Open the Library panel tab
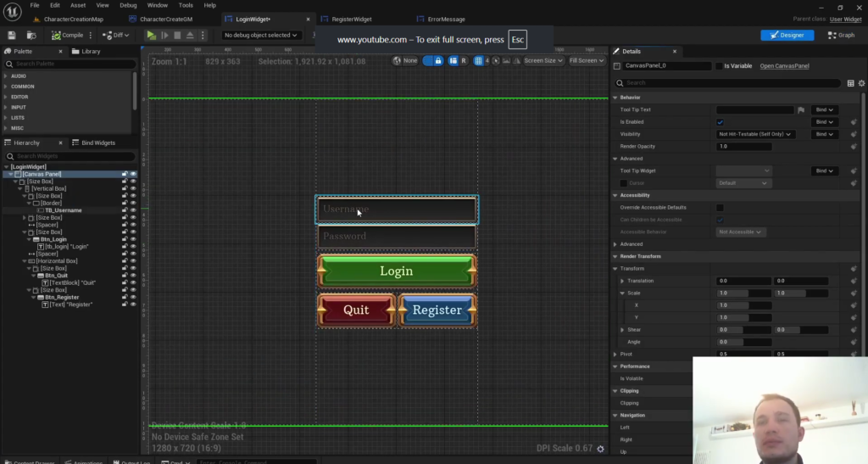 86,51
